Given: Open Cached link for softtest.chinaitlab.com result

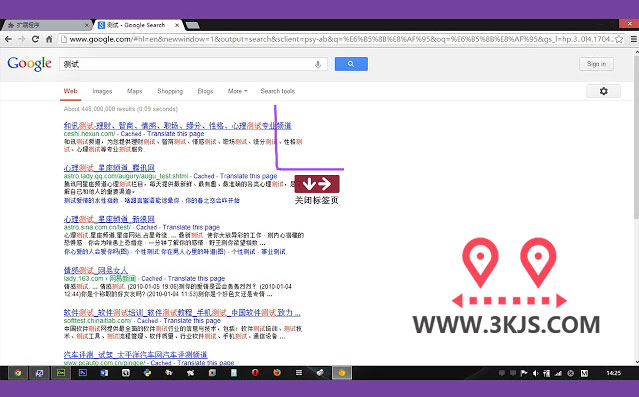Looking at the screenshot, I should (x=148, y=321).
